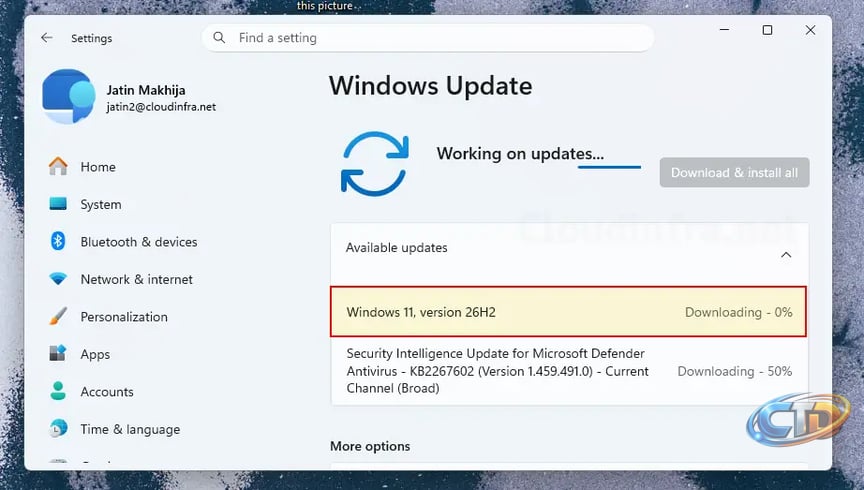This screenshot has height=490, width=864.
Task: Maximize the Settings window
Action: point(767,30)
